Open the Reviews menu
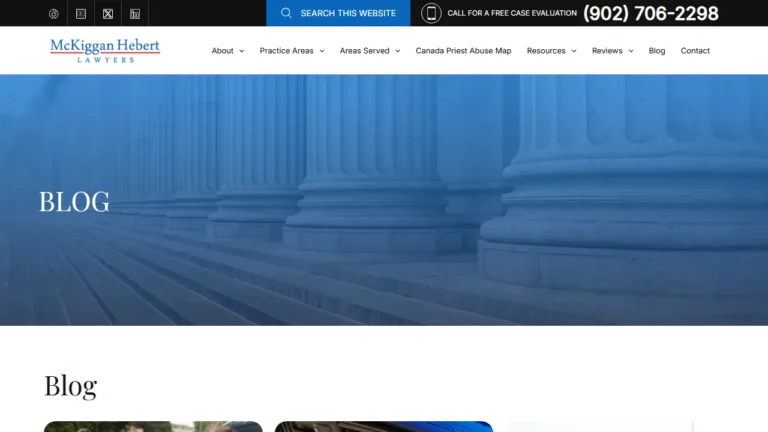This screenshot has height=432, width=768. coord(607,50)
